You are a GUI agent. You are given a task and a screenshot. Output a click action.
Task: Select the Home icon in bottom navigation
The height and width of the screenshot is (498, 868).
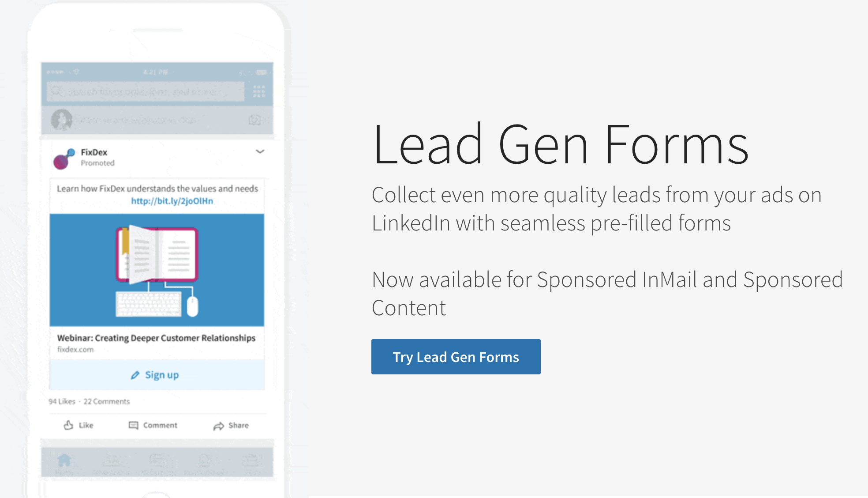click(64, 460)
